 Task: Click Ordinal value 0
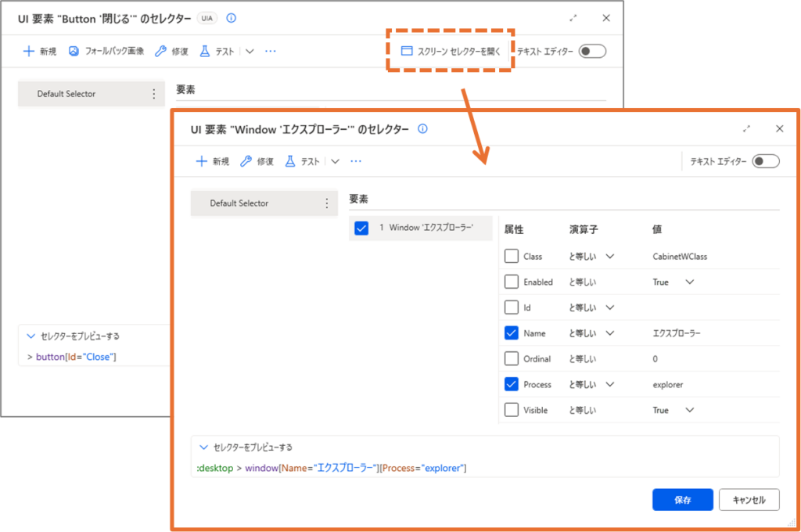(x=655, y=358)
